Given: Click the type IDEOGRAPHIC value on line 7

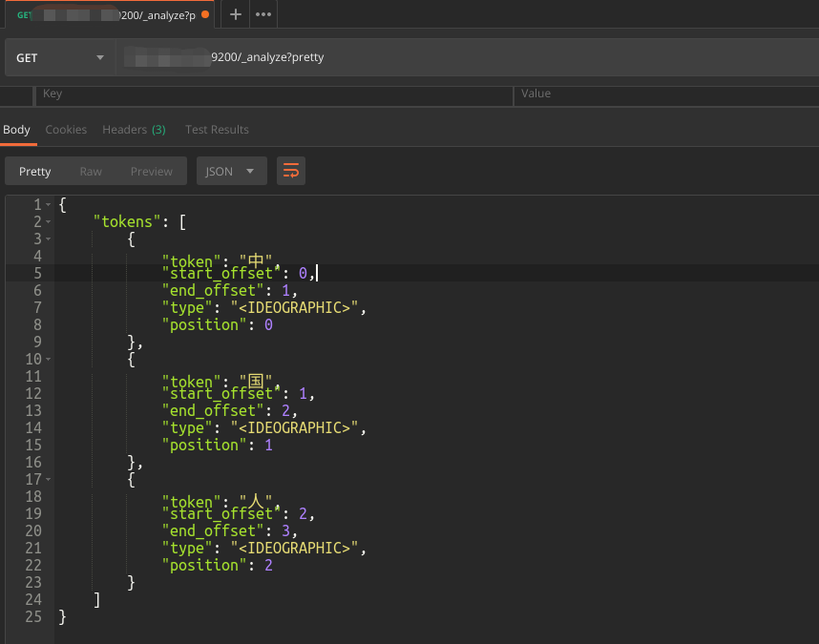Looking at the screenshot, I should click(295, 308).
